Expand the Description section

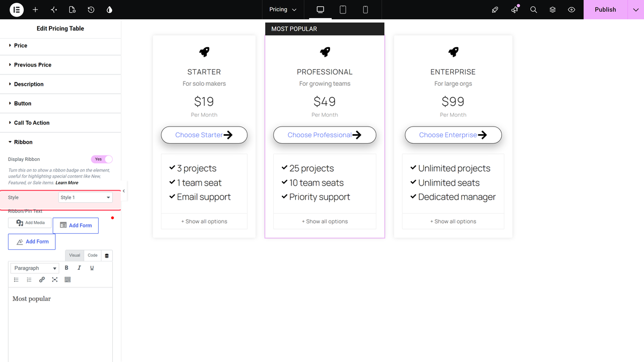click(x=61, y=84)
